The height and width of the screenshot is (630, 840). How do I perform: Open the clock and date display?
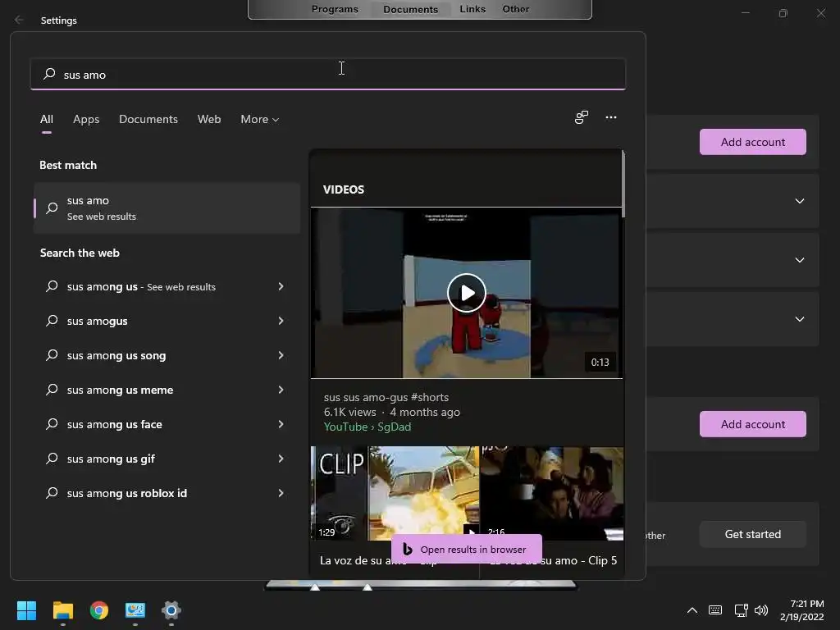(x=802, y=610)
